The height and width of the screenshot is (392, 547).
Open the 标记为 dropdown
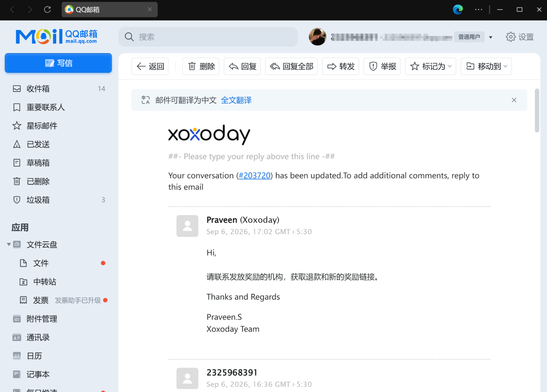430,66
